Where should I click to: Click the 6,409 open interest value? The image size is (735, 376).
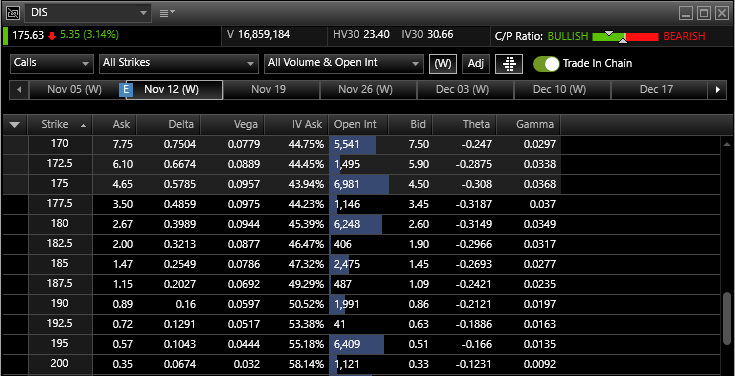[x=347, y=344]
